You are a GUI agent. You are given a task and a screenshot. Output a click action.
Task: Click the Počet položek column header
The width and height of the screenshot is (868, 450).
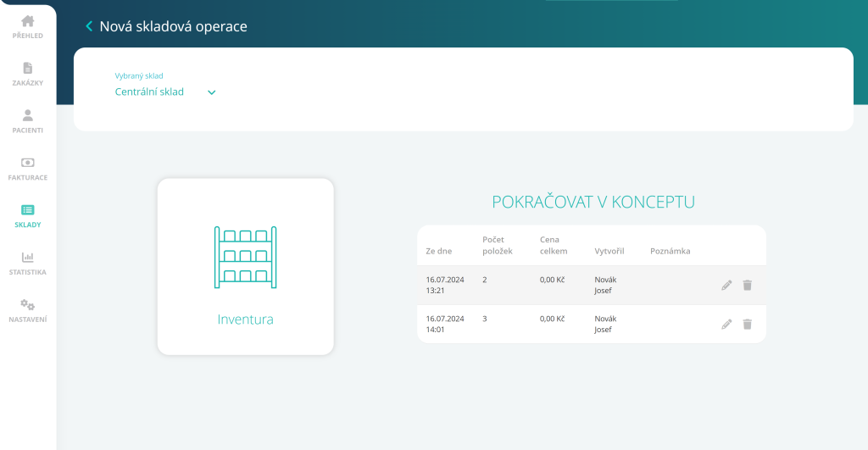[x=497, y=245]
